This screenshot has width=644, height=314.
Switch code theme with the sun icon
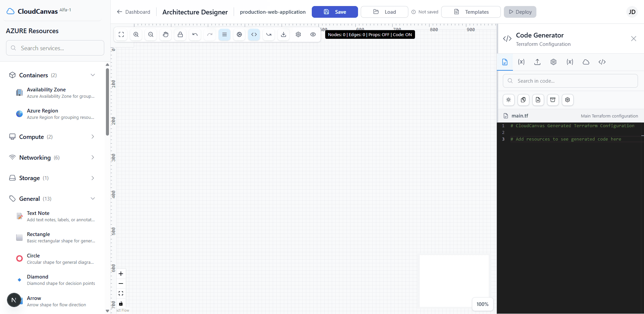click(509, 100)
